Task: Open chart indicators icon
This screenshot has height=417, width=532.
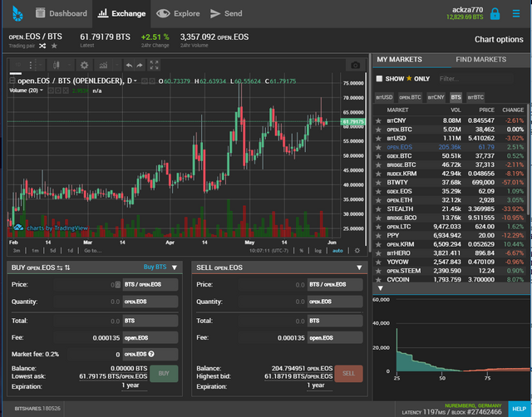Action: 103,65
